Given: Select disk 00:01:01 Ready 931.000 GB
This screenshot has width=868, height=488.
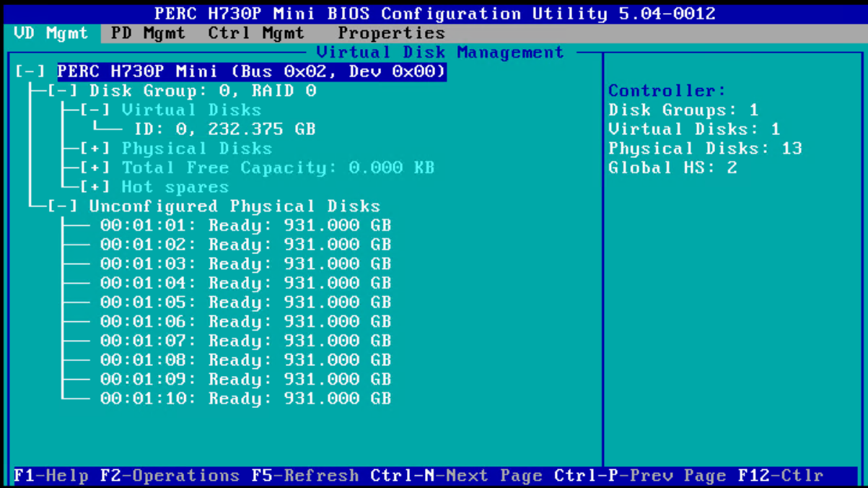Looking at the screenshot, I should coord(245,225).
